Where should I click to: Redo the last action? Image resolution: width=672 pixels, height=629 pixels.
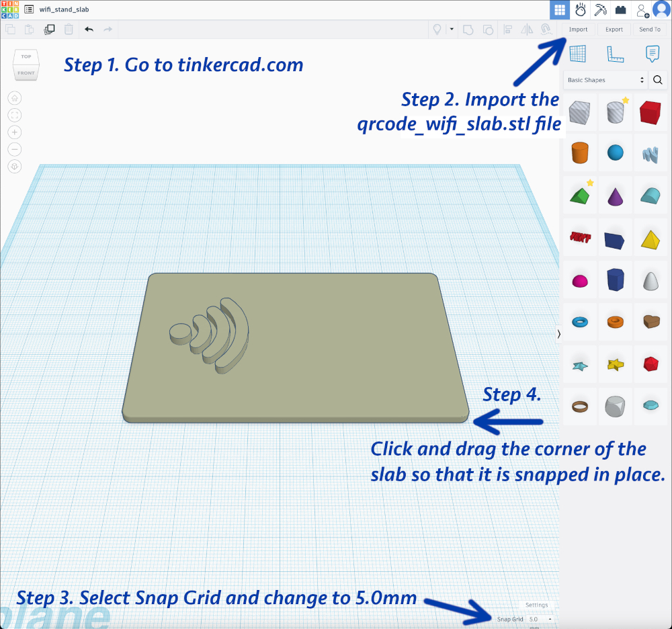point(108,29)
